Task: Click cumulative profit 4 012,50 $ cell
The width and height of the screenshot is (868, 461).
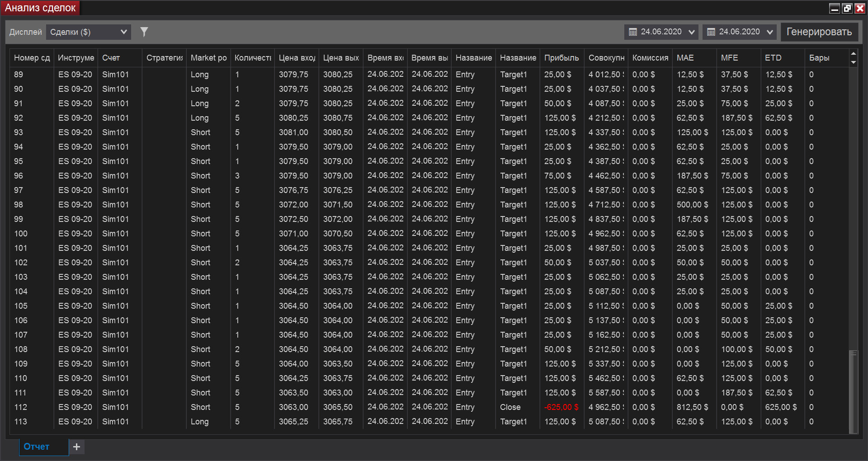Action: coord(606,75)
